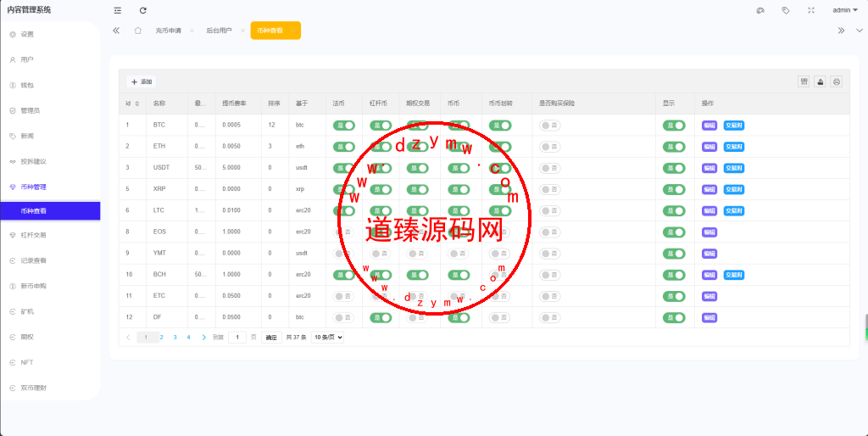
Task: Toggle 显示 switch for ETH row
Action: pos(674,147)
